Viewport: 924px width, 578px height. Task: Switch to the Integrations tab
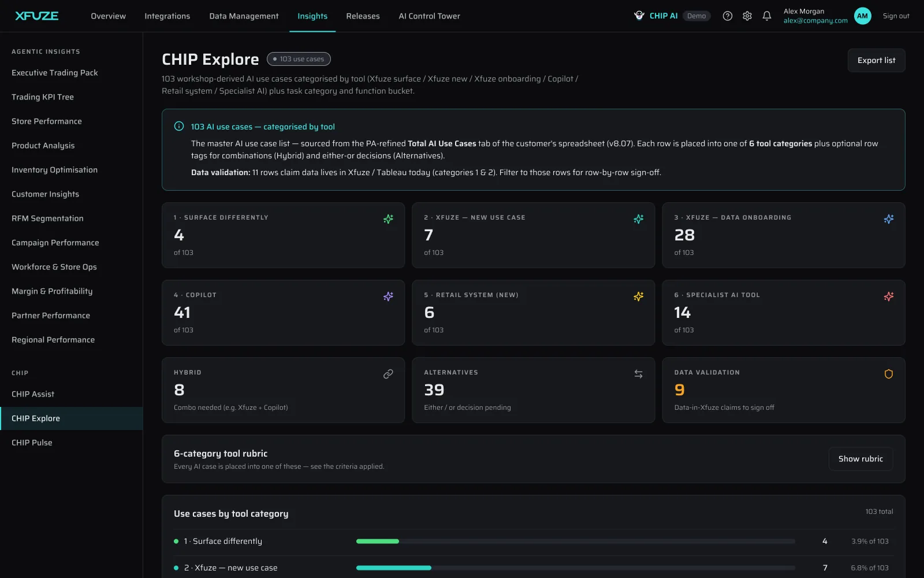[x=167, y=16]
